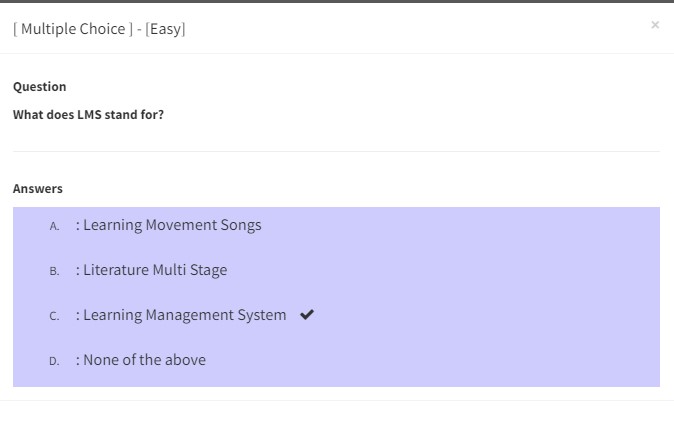674x422 pixels.
Task: Close the question dialog with the × button
Action: (655, 25)
